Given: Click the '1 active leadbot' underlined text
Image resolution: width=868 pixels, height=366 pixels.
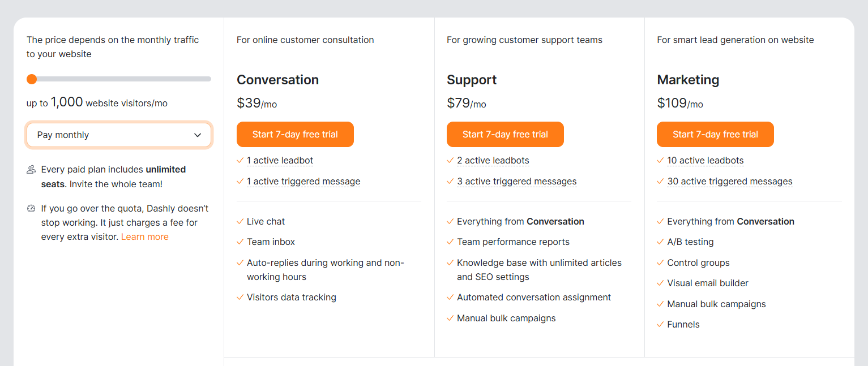Looking at the screenshot, I should click(x=280, y=160).
